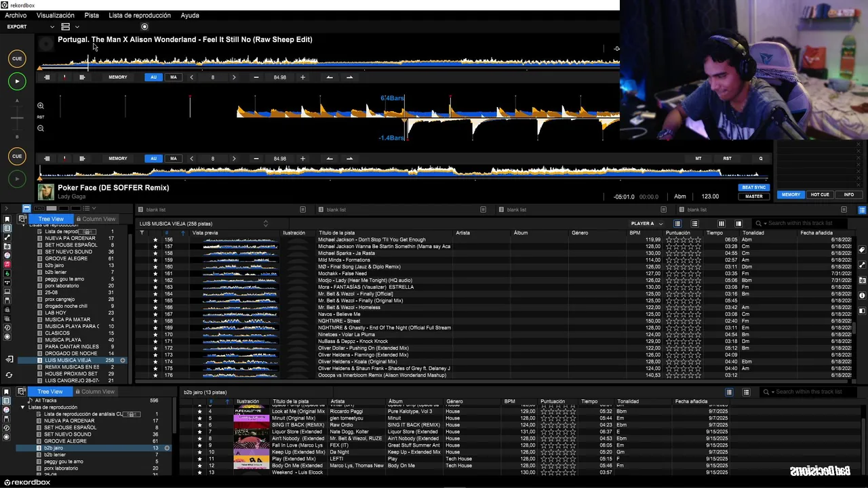
Task: Reset waveform zoom with small RST label
Action: click(x=41, y=117)
